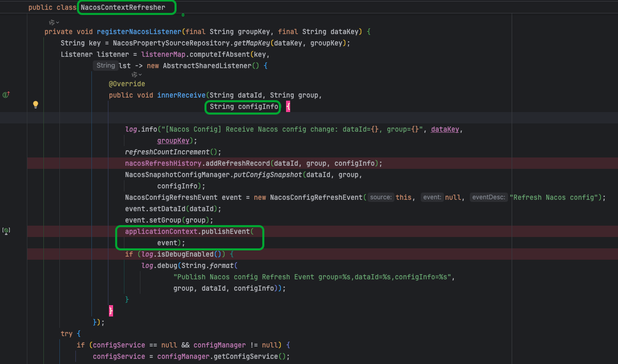This screenshot has width=618, height=364.
Task: Click the this keyword argument
Action: click(404, 197)
